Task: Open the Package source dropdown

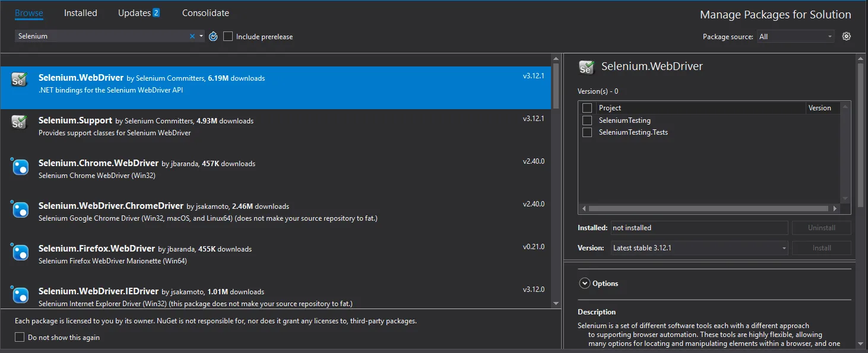Action: click(x=796, y=36)
